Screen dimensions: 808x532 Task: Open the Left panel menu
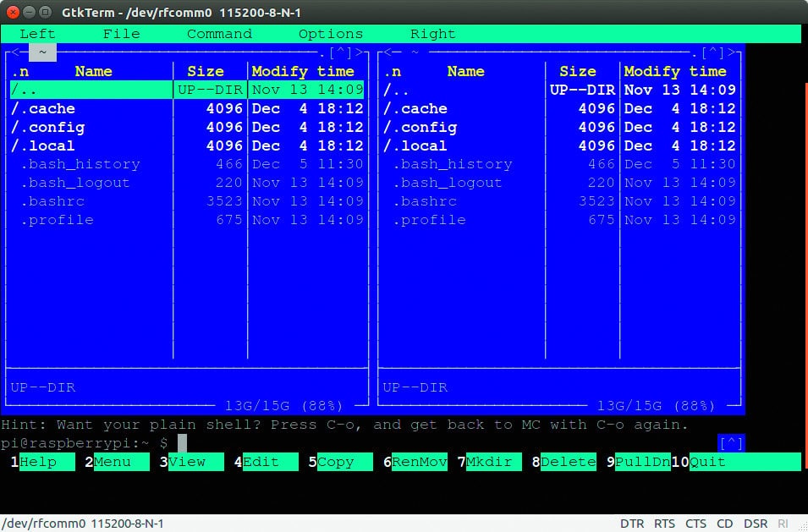(36, 33)
